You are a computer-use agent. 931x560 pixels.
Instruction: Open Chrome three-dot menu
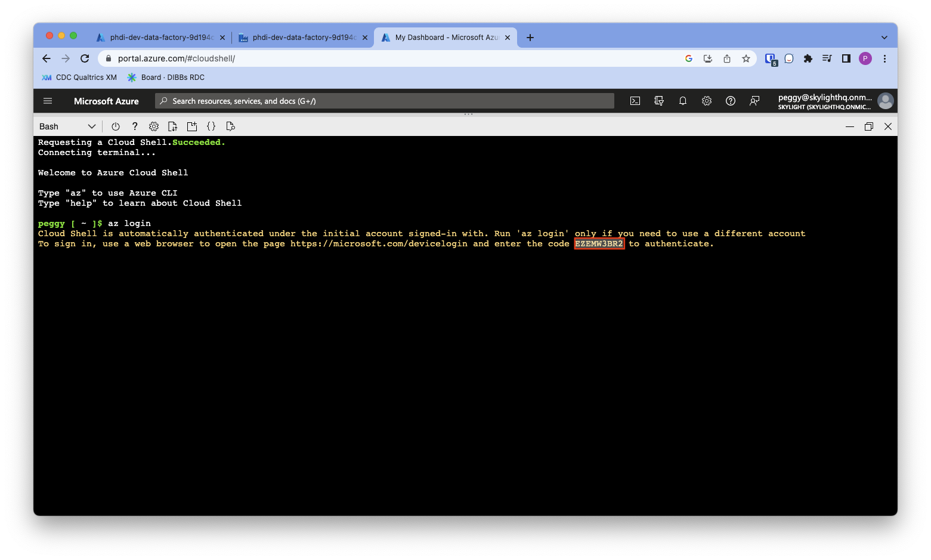[885, 58]
